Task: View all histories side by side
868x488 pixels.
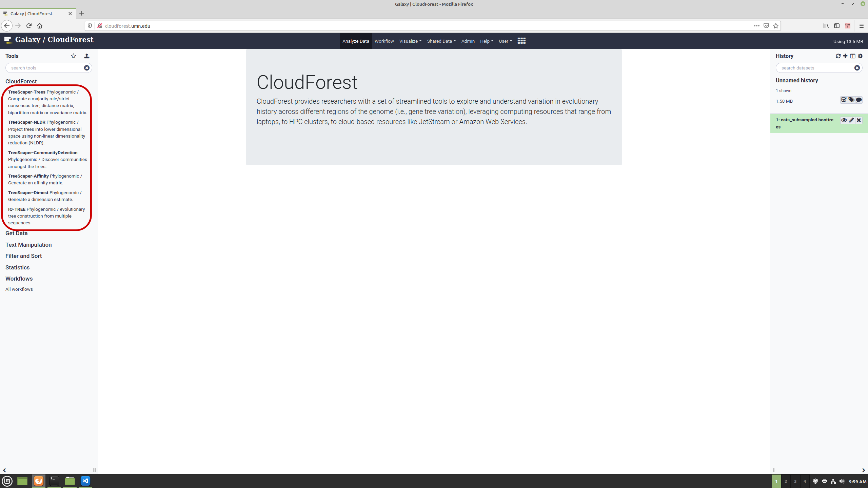Action: point(853,56)
